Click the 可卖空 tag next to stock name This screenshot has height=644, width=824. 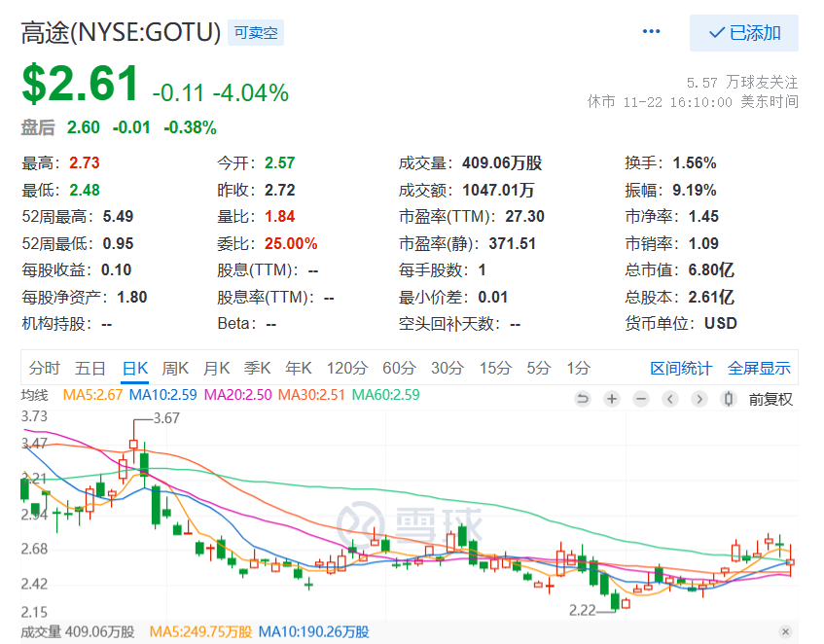click(x=256, y=33)
